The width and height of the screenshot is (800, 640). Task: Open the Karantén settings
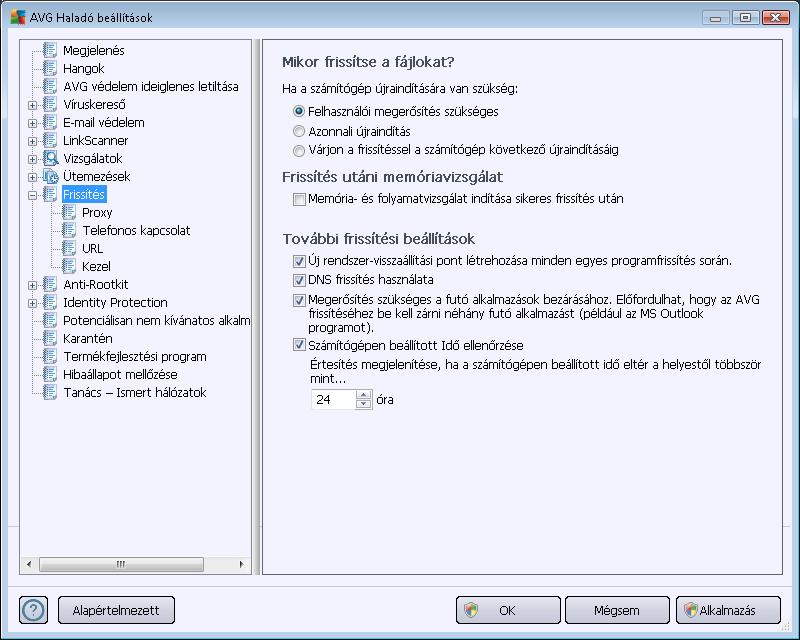click(x=88, y=338)
